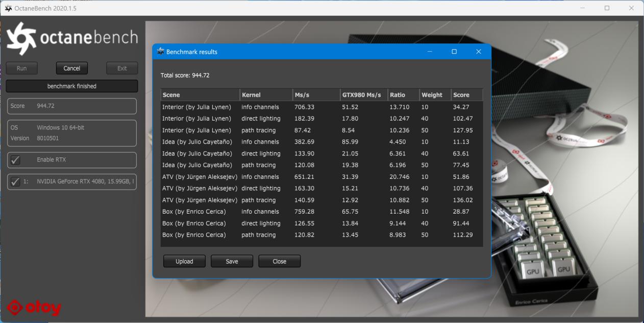Click the otoy logo at bottom left
This screenshot has height=323, width=644.
coord(34,307)
